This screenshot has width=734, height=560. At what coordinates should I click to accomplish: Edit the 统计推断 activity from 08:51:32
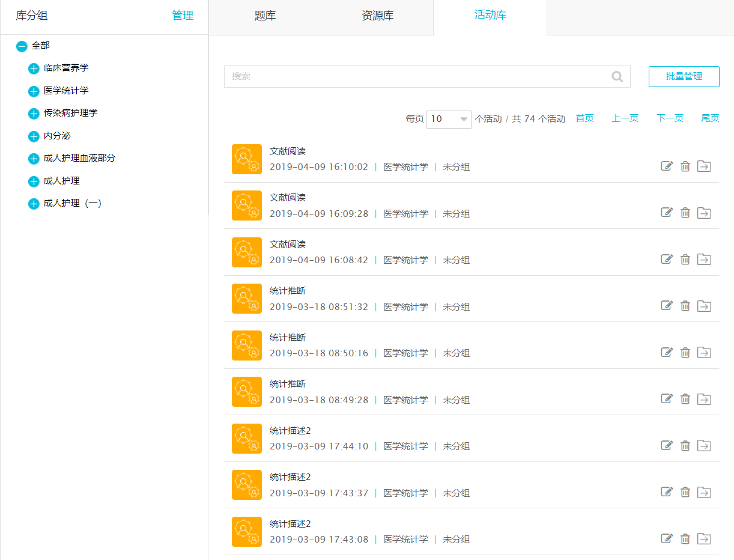point(667,306)
